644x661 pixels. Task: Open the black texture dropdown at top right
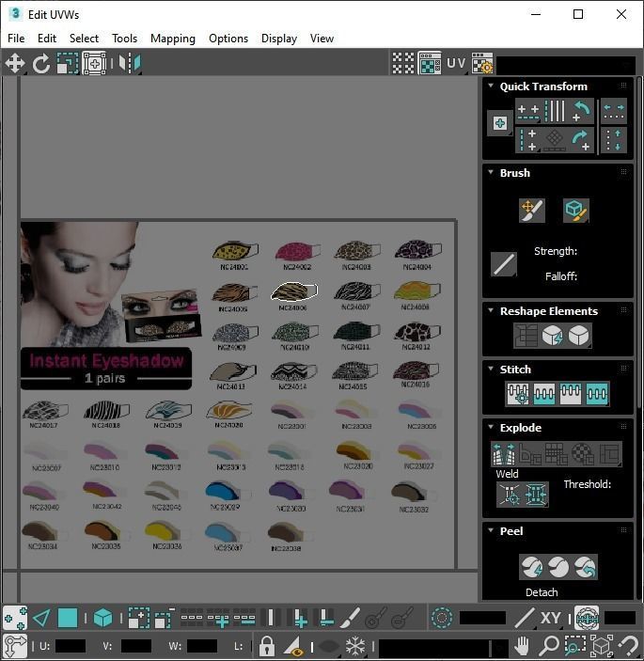(x=566, y=65)
